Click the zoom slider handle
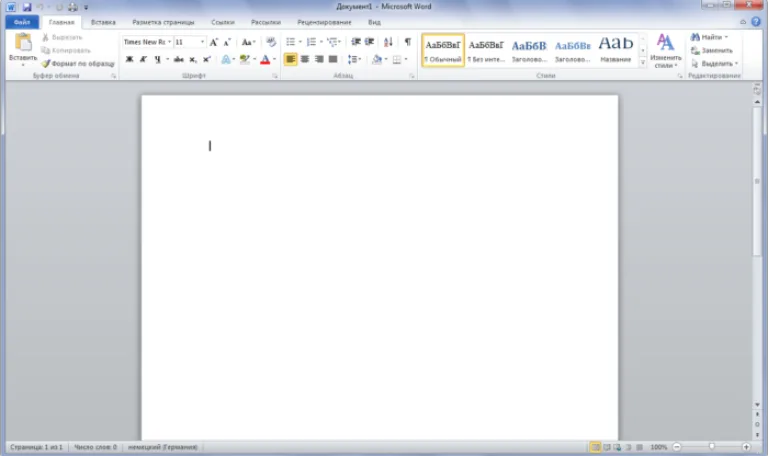Viewport: 768px width, 456px height. click(712, 447)
